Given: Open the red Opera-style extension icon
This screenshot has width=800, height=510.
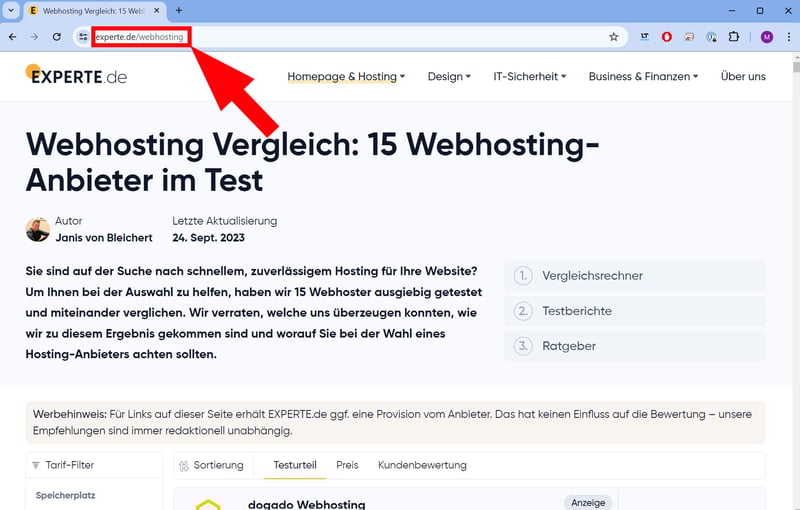Looking at the screenshot, I should pos(667,37).
